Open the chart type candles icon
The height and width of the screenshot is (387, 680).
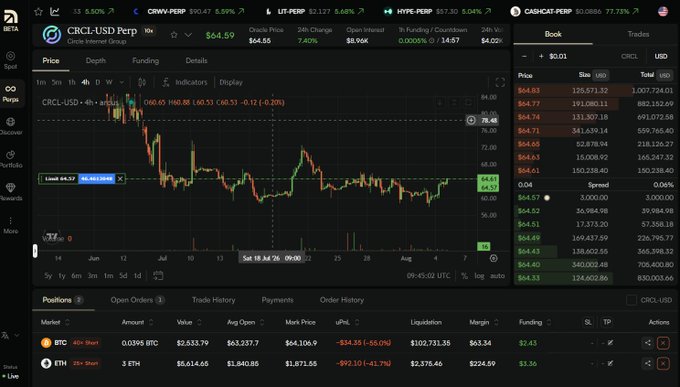click(142, 82)
